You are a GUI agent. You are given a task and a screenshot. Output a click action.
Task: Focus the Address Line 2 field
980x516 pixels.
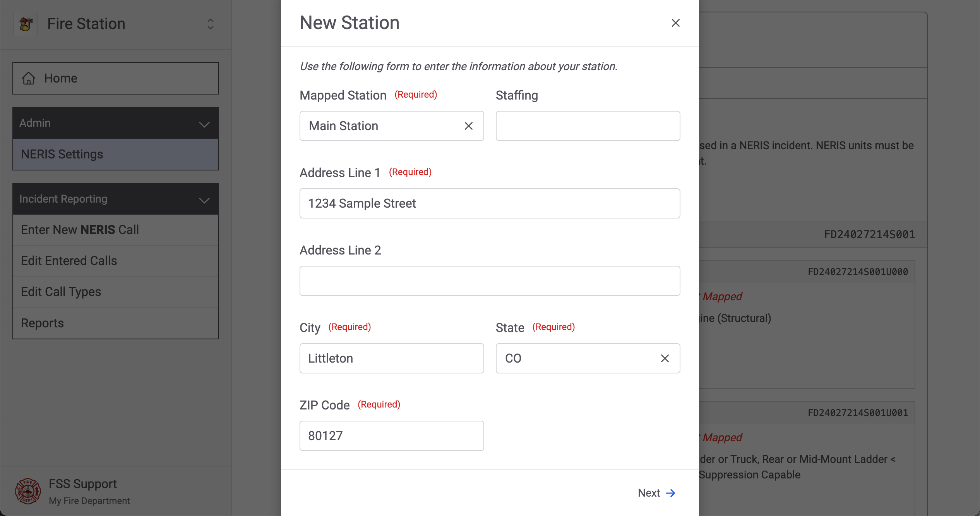click(490, 281)
